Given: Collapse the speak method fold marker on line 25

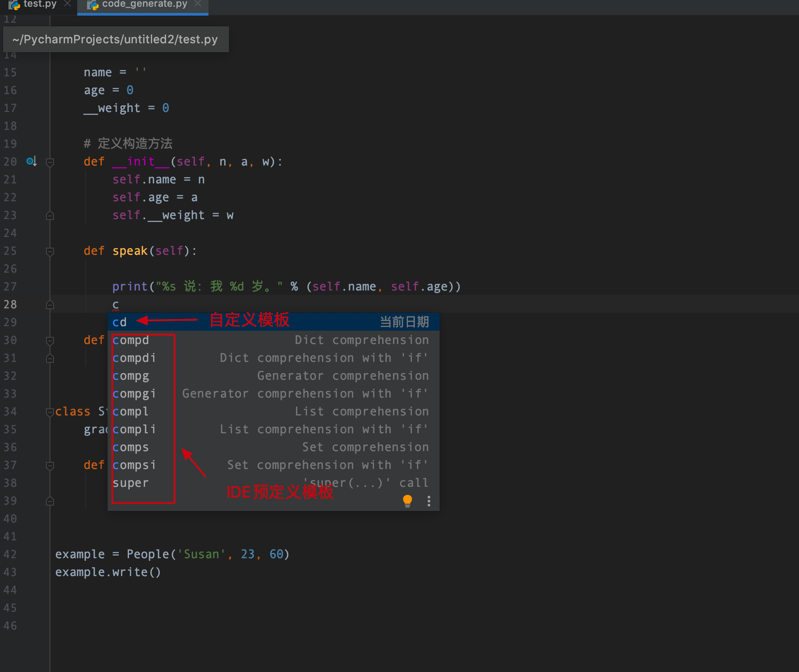Looking at the screenshot, I should 50,251.
